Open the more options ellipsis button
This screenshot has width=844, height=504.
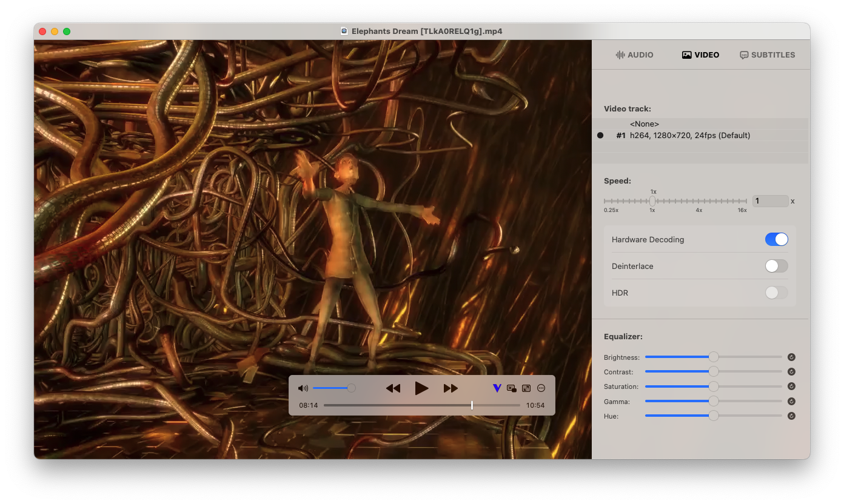point(541,388)
